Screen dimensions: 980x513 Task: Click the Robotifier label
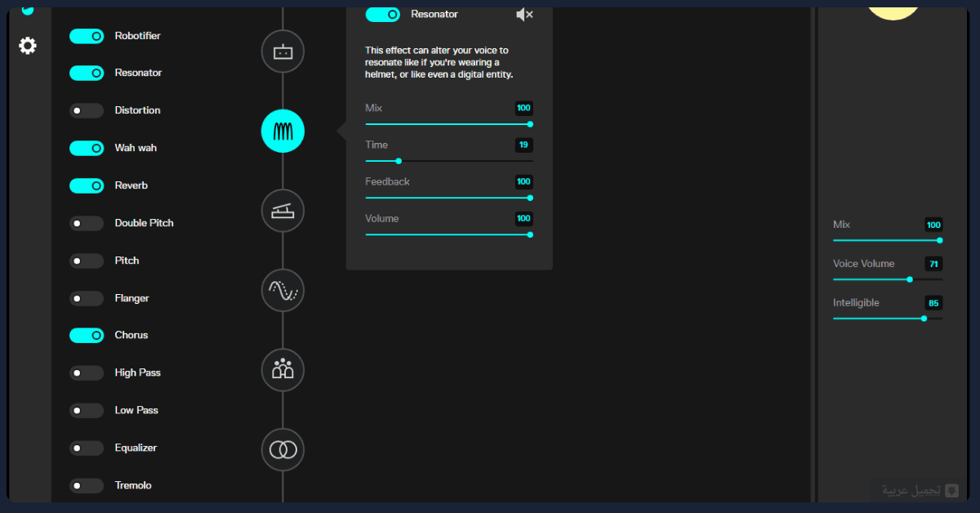click(138, 36)
